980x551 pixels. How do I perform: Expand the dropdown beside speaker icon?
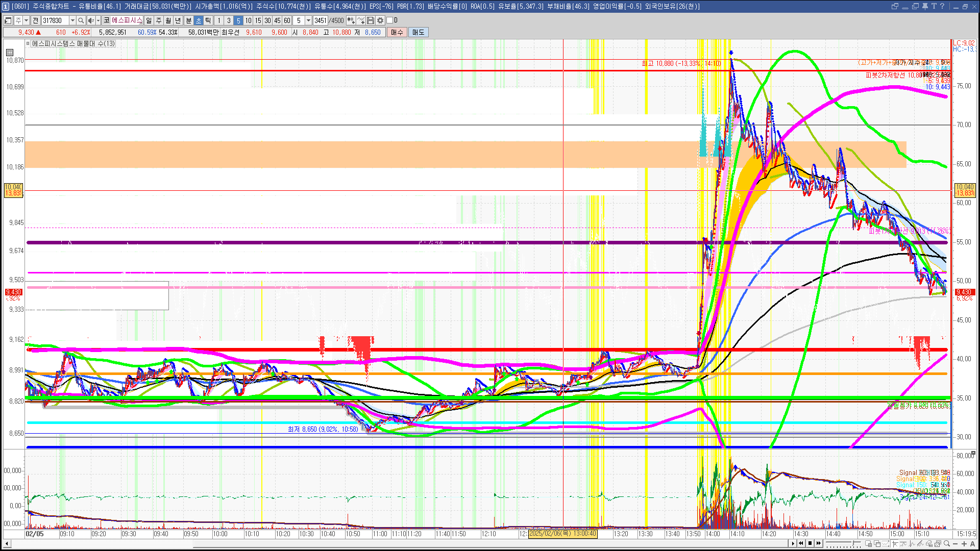click(98, 20)
